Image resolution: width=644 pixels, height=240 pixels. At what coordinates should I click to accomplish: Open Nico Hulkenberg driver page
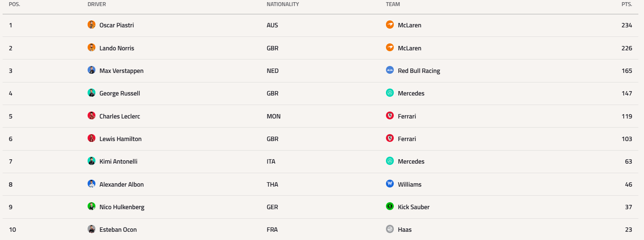point(122,207)
